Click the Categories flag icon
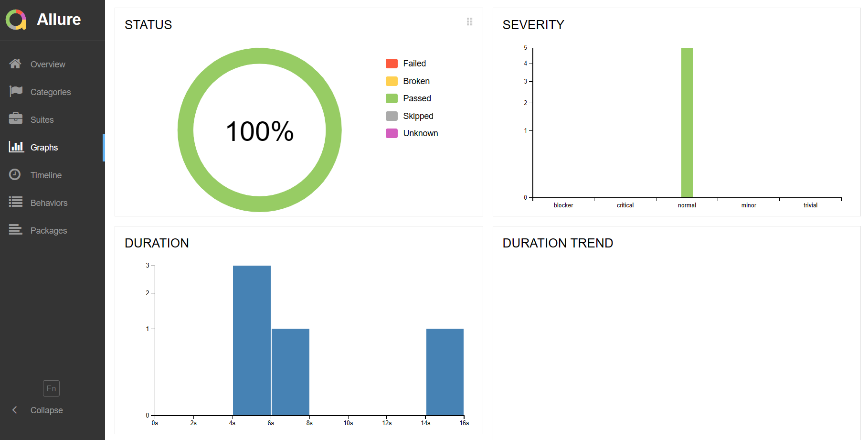 point(16,91)
